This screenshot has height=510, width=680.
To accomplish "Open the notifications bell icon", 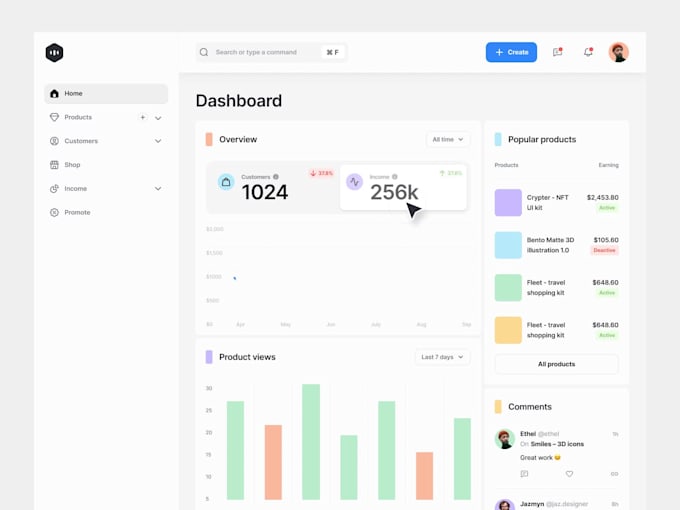I will (588, 52).
